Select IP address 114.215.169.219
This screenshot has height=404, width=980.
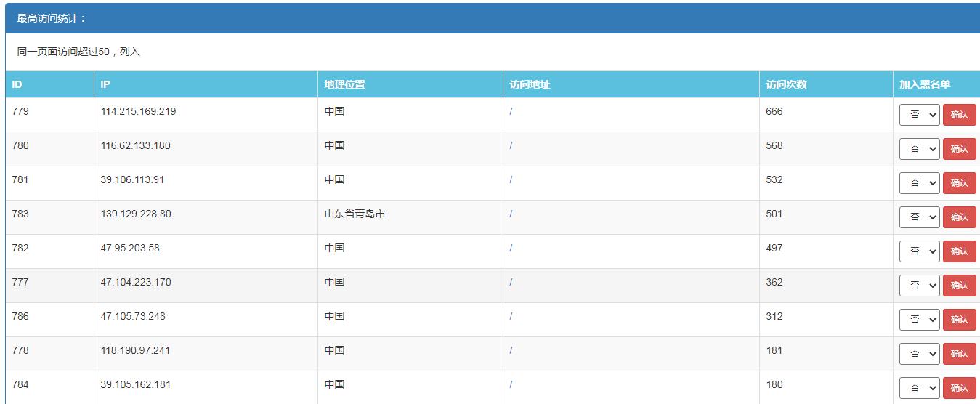[x=138, y=112]
